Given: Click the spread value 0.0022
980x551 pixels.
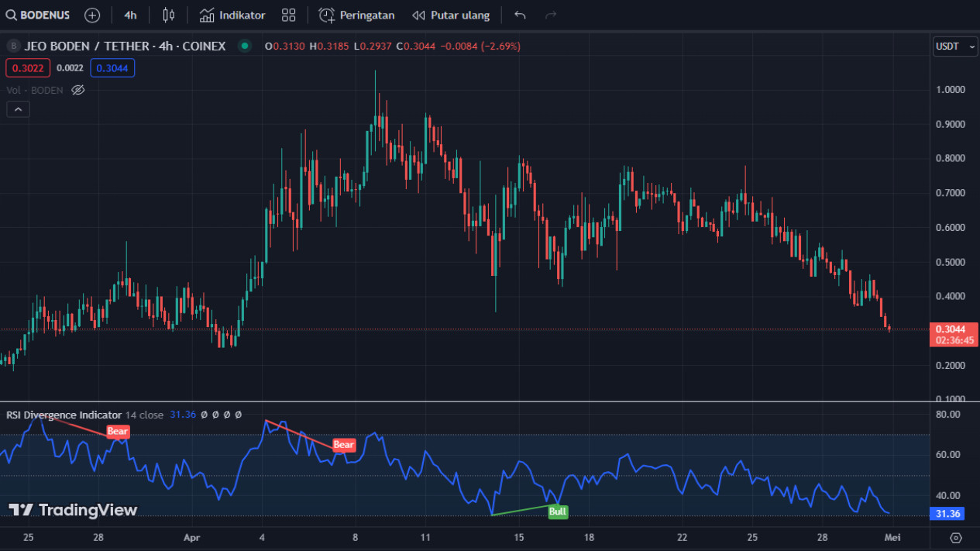Looking at the screenshot, I should [x=70, y=68].
